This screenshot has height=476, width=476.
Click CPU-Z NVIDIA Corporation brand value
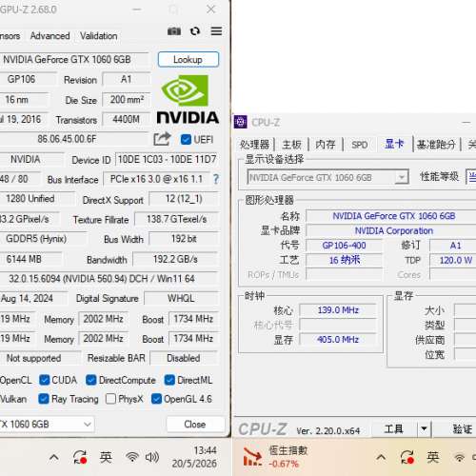(x=391, y=230)
